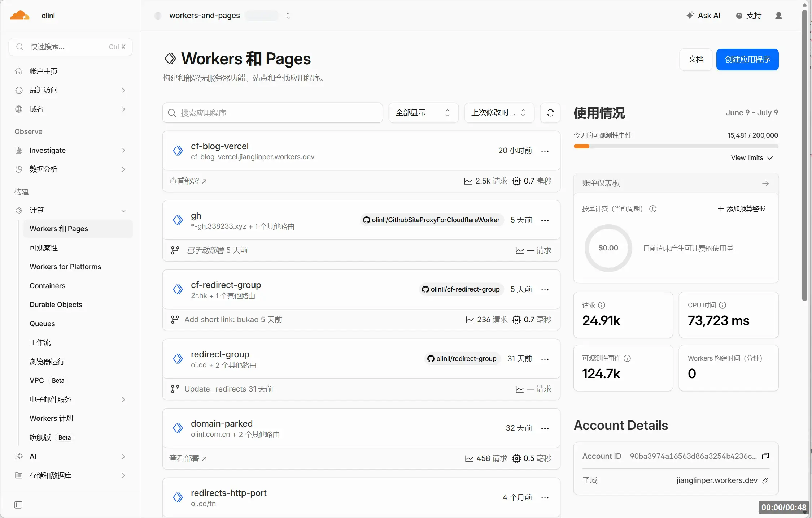Click the observability events usage progress bar
The image size is (812, 518).
(676, 146)
